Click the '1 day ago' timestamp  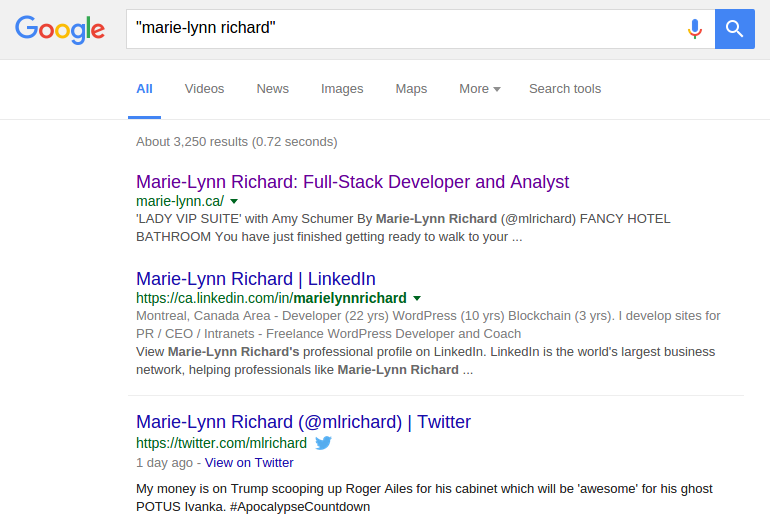165,463
